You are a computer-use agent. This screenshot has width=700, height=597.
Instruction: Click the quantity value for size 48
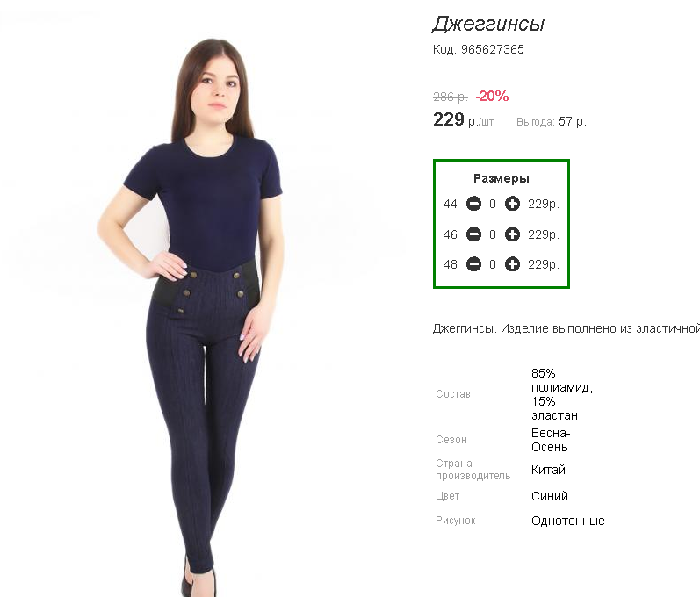pos(493,264)
